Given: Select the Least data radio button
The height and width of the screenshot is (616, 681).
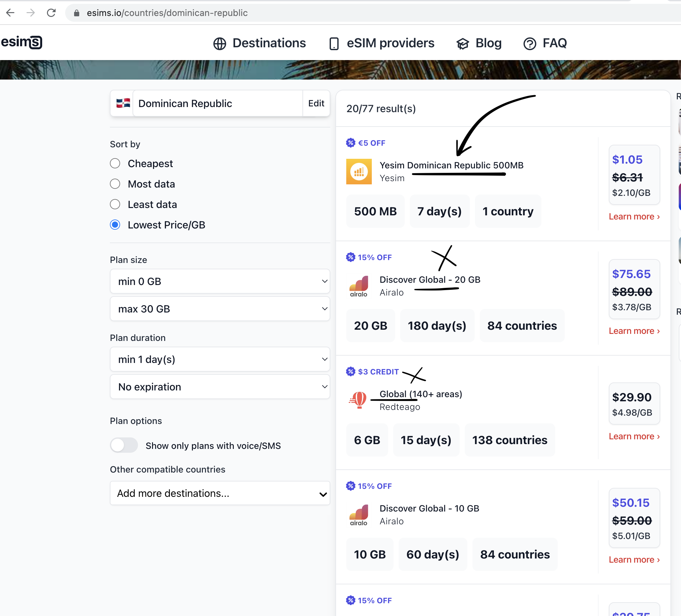Looking at the screenshot, I should (115, 204).
